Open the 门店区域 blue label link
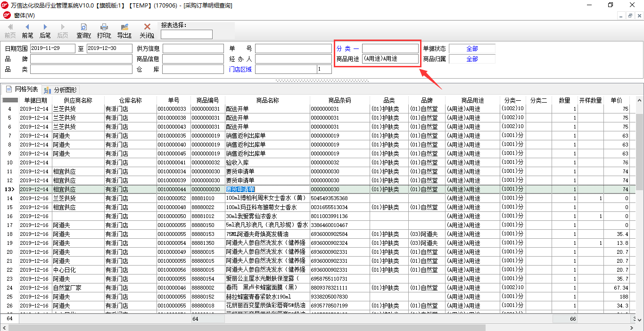The height and width of the screenshot is (331, 644). (240, 69)
